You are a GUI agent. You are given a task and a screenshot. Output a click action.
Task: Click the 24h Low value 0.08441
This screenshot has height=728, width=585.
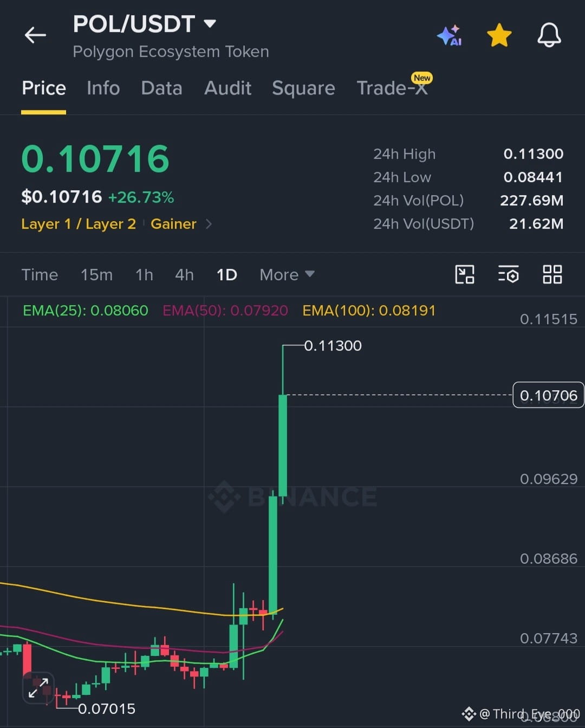pos(534,177)
